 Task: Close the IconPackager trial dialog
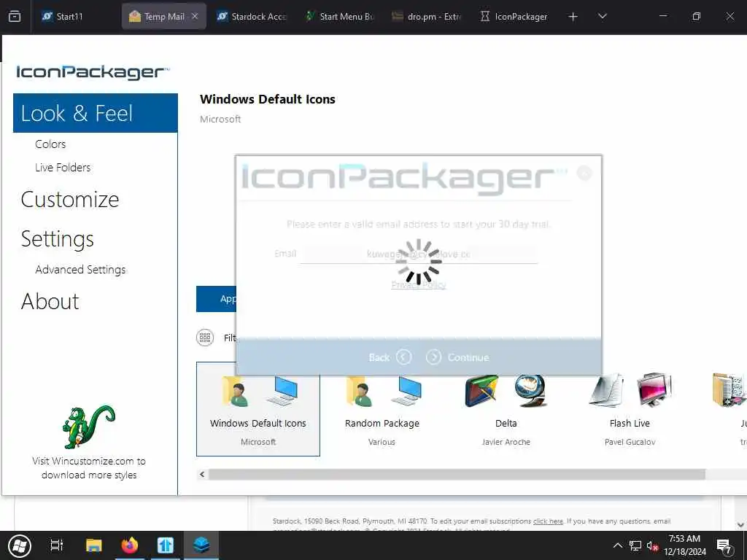(584, 172)
